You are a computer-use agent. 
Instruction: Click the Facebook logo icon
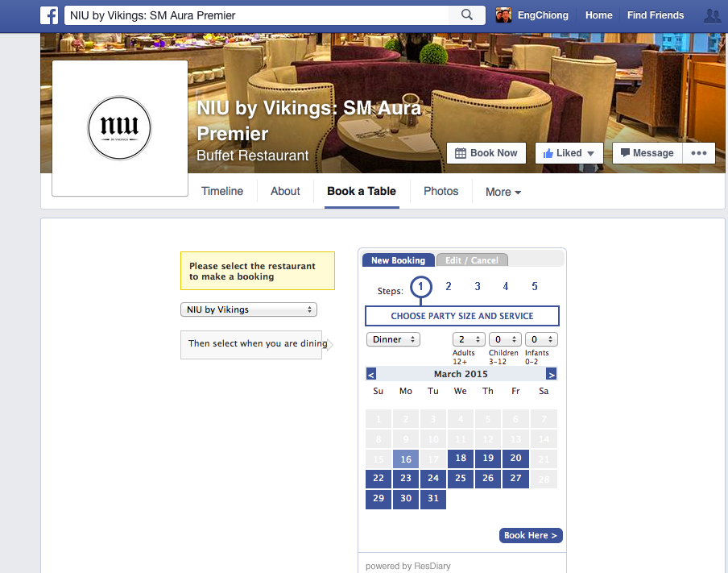(49, 15)
